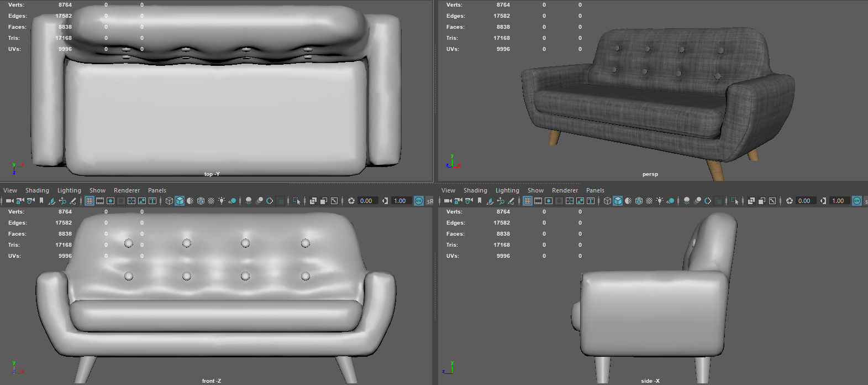This screenshot has width=868, height=385.
Task: Click X-Ray icon in front panel toolbar
Action: [313, 201]
